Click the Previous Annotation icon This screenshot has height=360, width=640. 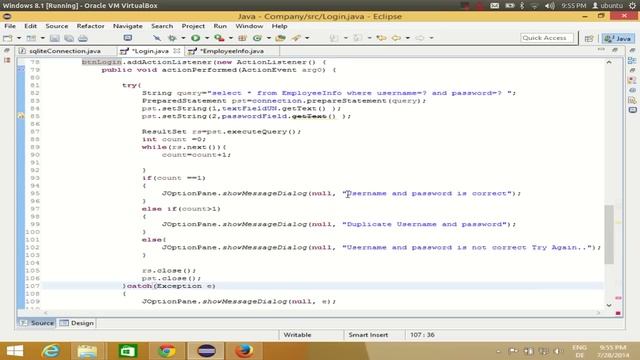(358, 38)
